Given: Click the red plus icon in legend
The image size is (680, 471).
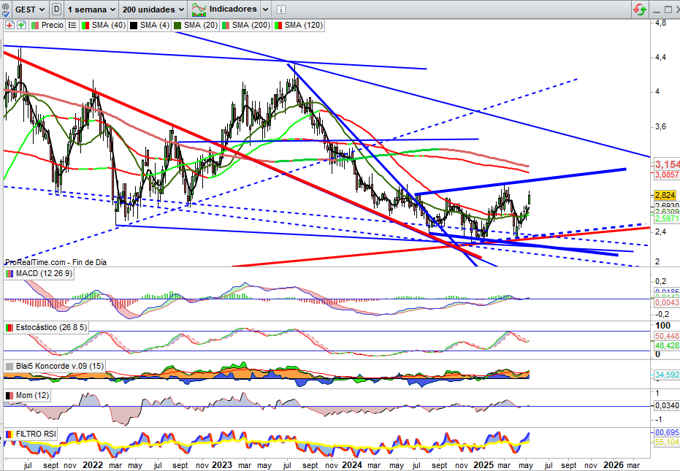Looking at the screenshot, I should tap(9, 26).
